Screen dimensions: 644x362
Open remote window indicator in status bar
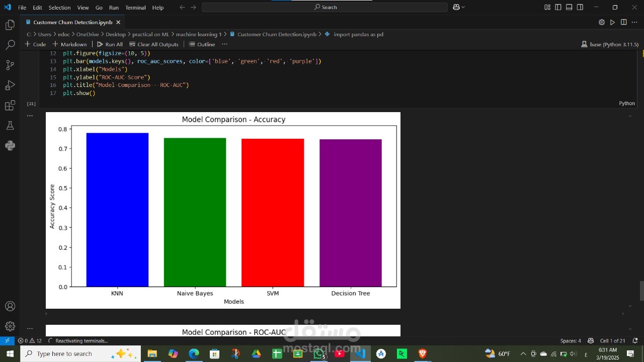pos(7,341)
